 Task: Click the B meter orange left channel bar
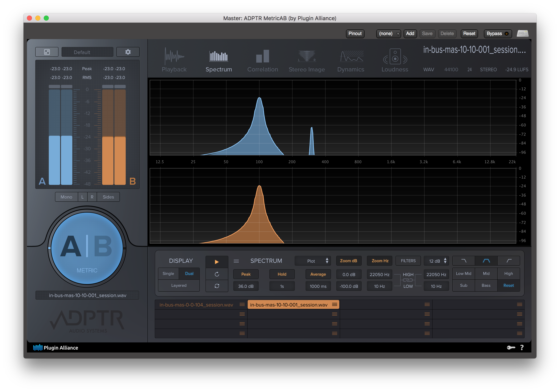pos(108,137)
